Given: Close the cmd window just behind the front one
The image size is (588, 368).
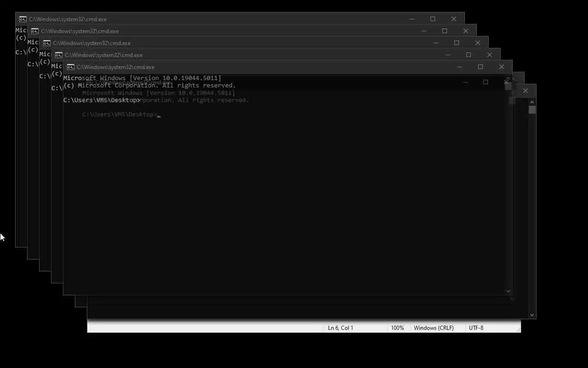Looking at the screenshot, I should click(490, 55).
